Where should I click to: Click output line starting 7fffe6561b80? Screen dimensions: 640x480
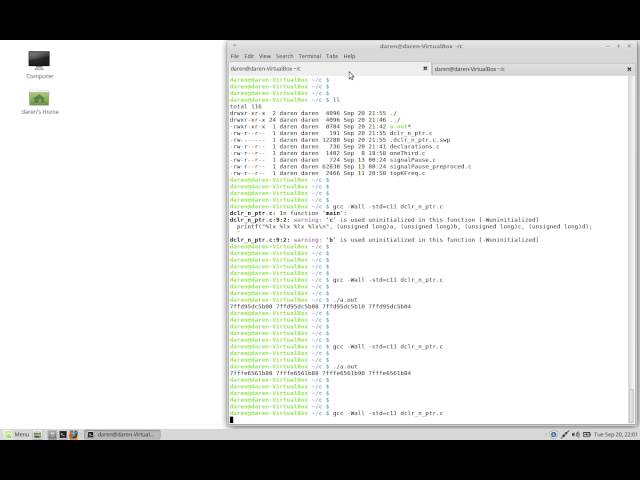(320, 373)
